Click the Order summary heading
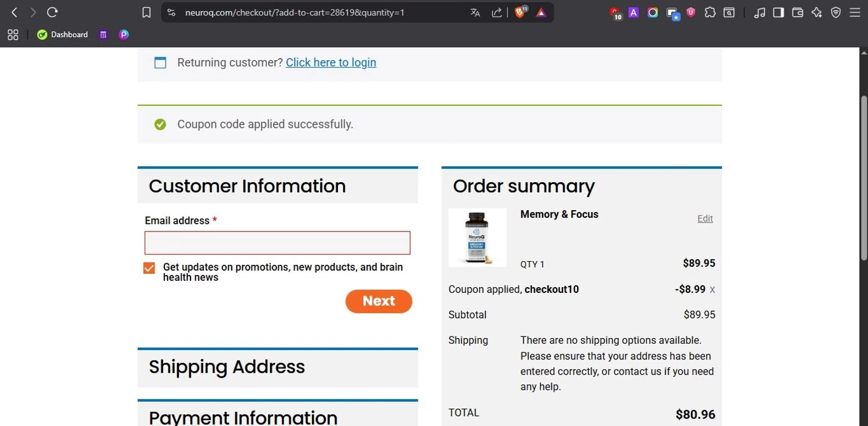The width and height of the screenshot is (868, 426). coord(524,186)
